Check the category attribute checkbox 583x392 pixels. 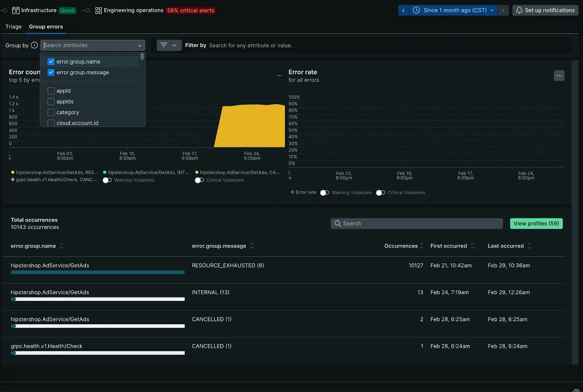51,112
